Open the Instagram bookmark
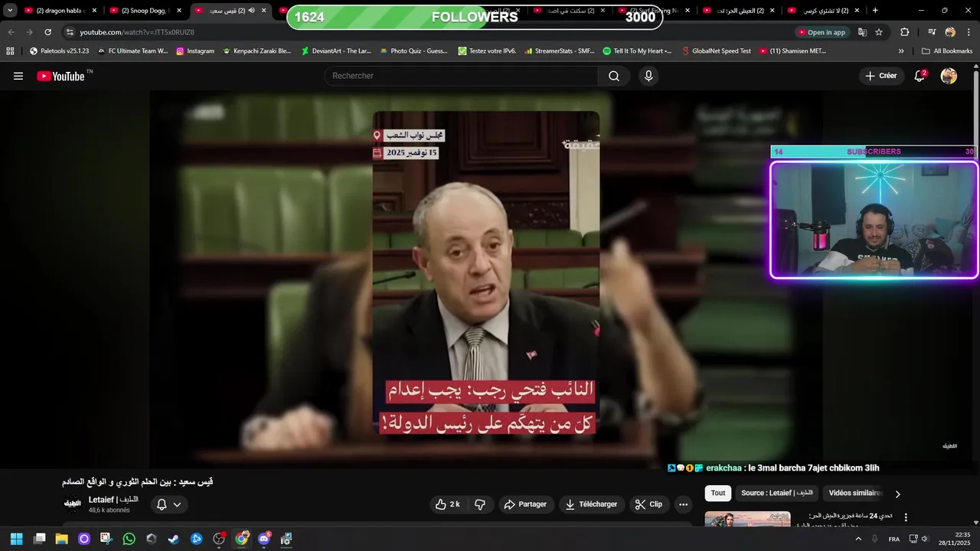 tap(195, 51)
